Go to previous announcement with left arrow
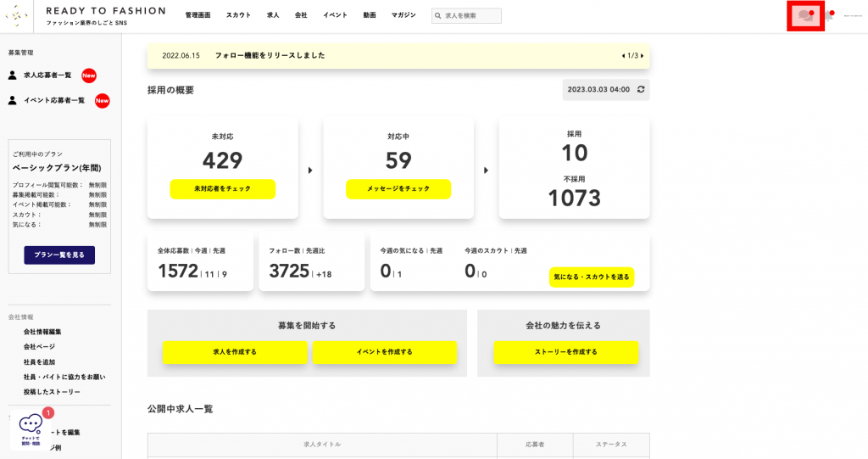Viewport: 868px width, 459px height. pos(623,56)
